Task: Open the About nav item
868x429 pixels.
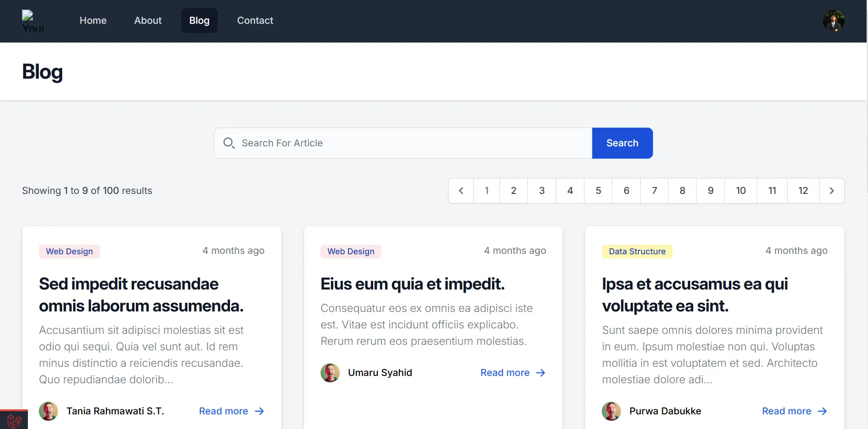Action: pyautogui.click(x=148, y=21)
